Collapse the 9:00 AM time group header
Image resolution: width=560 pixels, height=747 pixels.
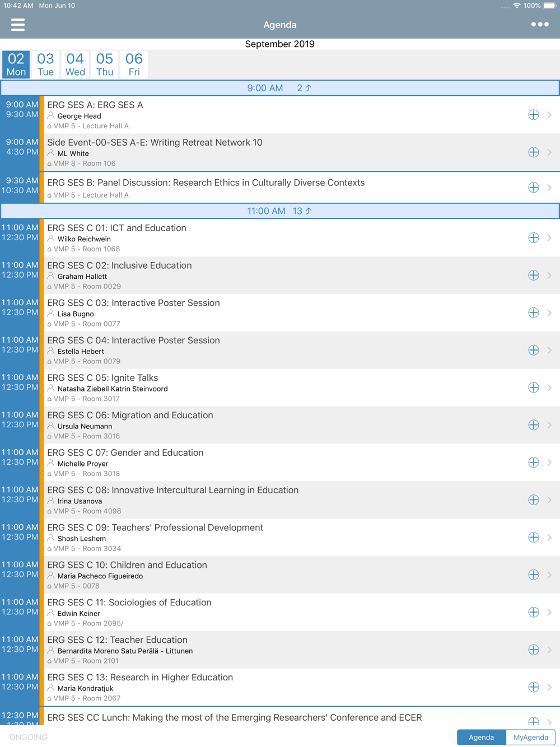point(280,88)
